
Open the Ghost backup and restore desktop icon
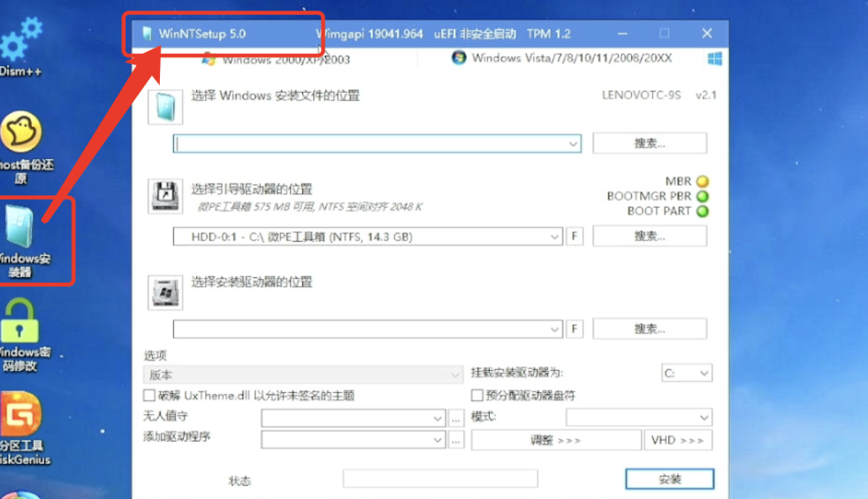click(23, 147)
